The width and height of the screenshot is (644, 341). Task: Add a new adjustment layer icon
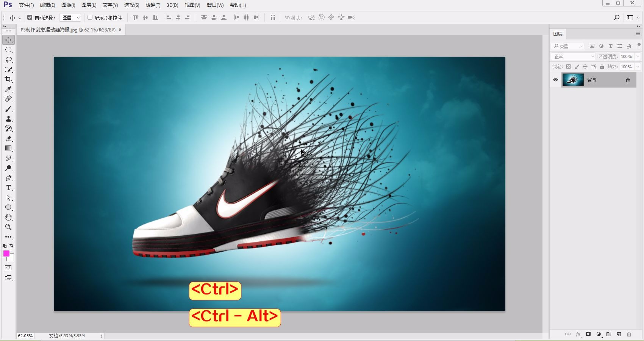pos(599,334)
